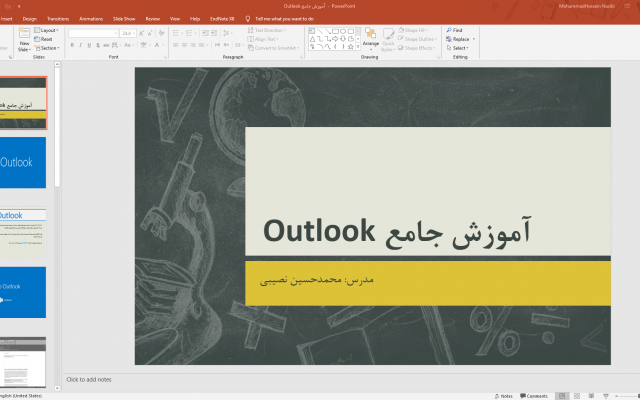Click the zoom out minus button
Screen dimensions: 640x400
[x=618, y=396]
